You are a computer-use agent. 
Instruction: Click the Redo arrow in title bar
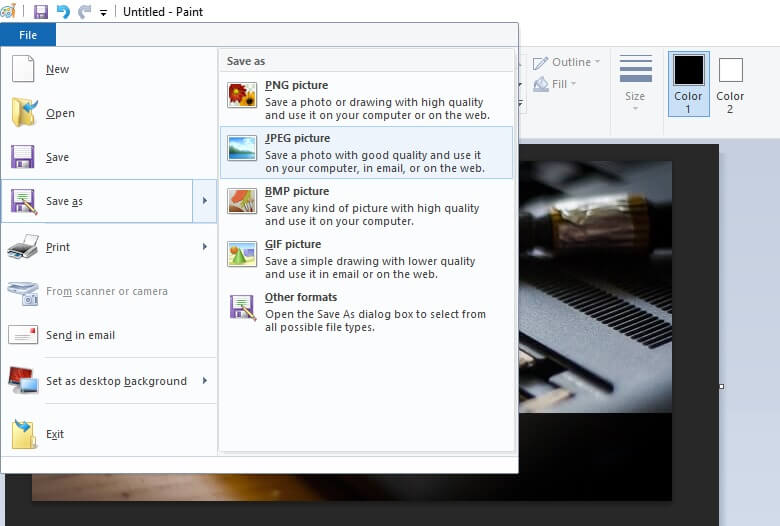[85, 11]
